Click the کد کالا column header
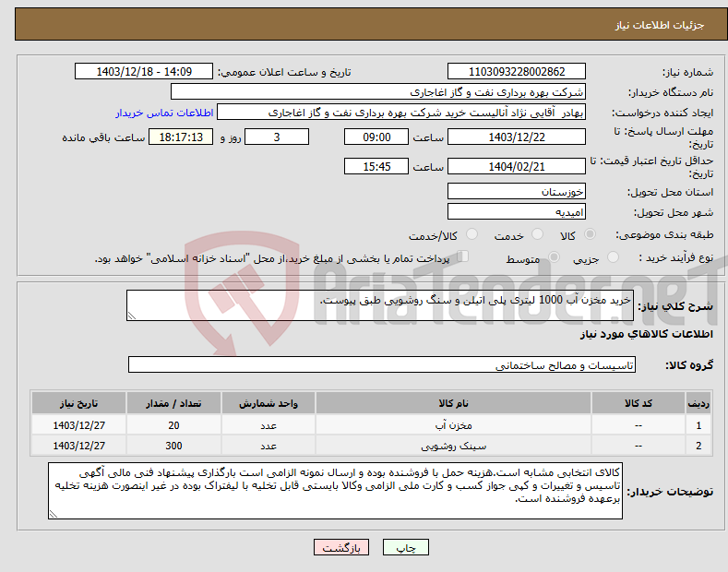Screen dimensions: 728x572 tap(638, 403)
